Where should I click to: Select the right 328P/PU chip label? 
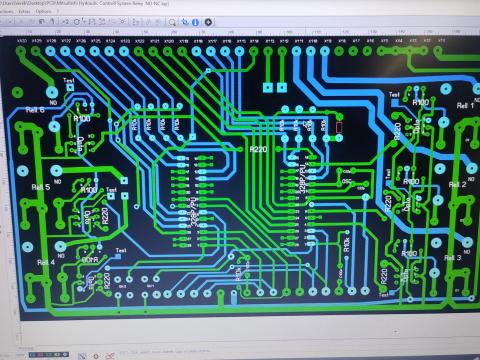click(x=303, y=178)
